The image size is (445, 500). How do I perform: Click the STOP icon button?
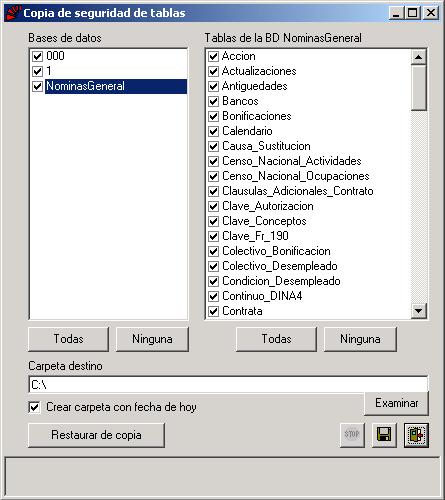click(352, 435)
